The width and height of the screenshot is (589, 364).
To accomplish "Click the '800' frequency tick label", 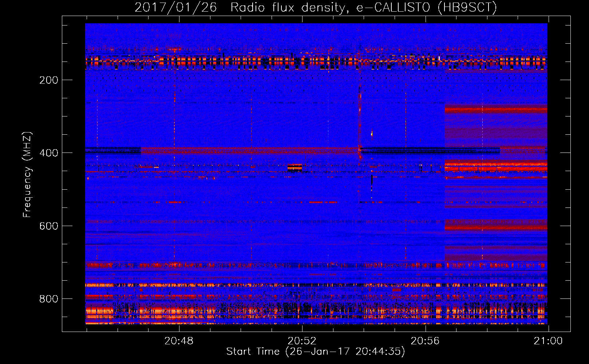I will [x=49, y=299].
